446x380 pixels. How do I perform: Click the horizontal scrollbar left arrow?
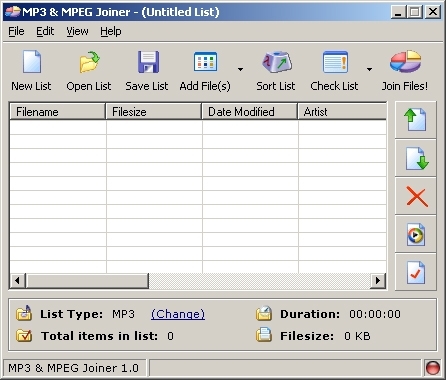point(18,281)
